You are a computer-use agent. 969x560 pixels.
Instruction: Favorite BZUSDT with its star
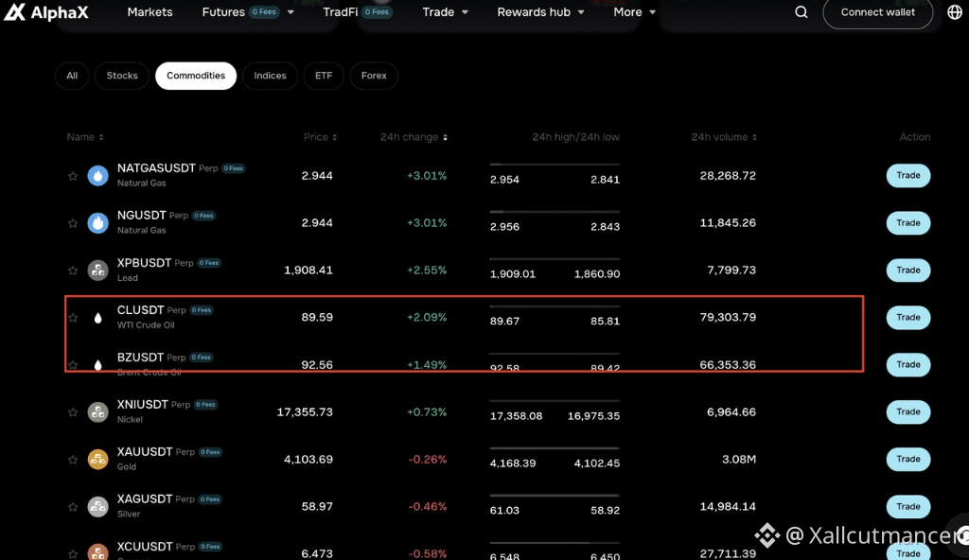pos(73,365)
